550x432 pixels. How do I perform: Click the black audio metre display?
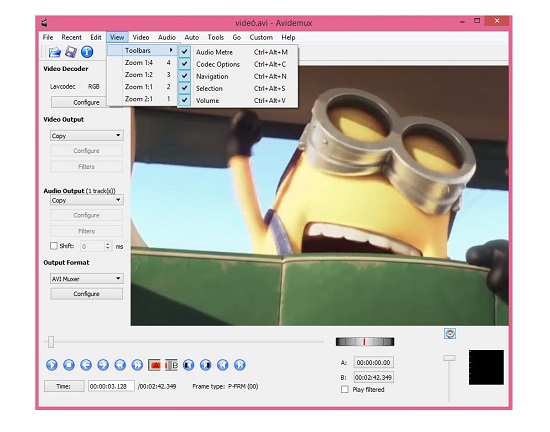pos(486,367)
